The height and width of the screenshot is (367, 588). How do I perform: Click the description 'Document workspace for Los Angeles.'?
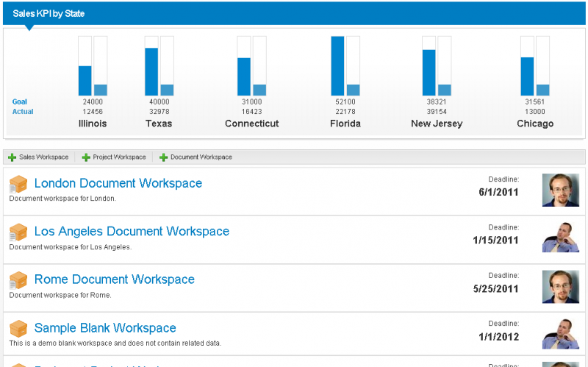(71, 247)
